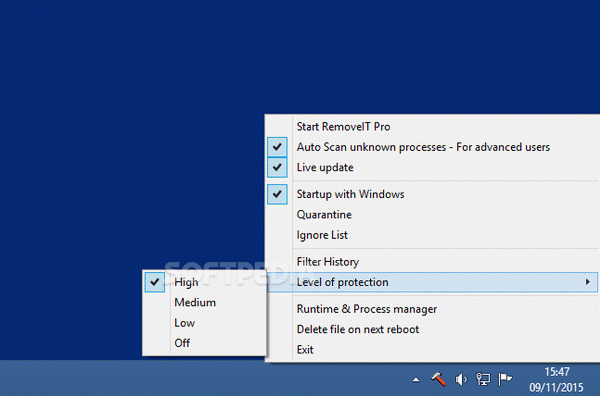Image resolution: width=600 pixels, height=396 pixels.
Task: Set protection level to Medium
Action: coord(204,302)
